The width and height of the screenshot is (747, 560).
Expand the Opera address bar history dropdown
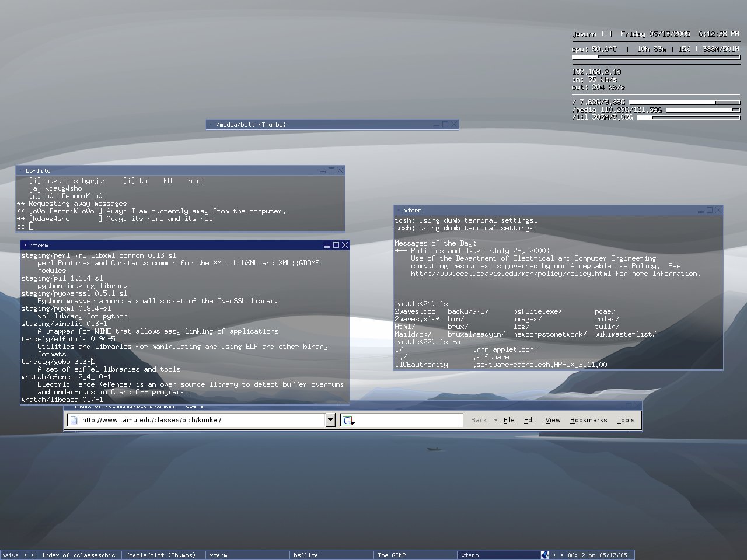click(x=330, y=420)
